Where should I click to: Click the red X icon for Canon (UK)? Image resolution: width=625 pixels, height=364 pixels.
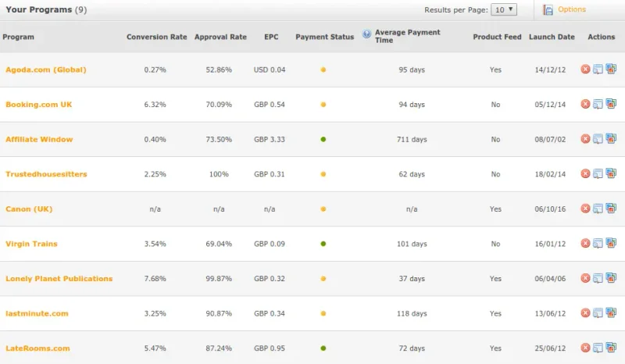point(585,209)
